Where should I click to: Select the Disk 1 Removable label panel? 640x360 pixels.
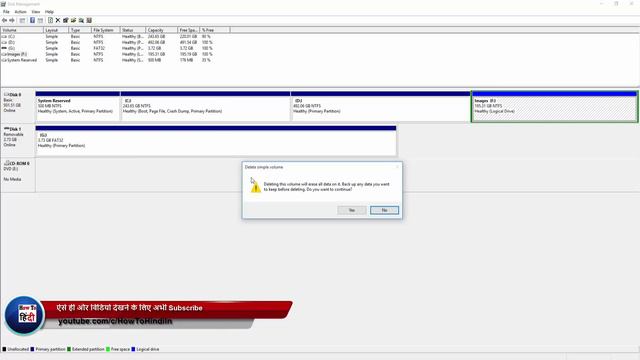(18, 141)
